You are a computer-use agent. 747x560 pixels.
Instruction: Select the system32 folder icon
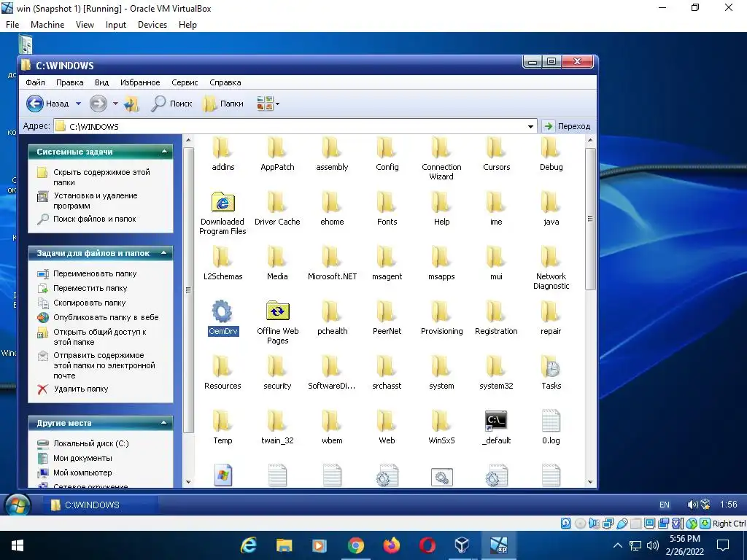(x=496, y=367)
